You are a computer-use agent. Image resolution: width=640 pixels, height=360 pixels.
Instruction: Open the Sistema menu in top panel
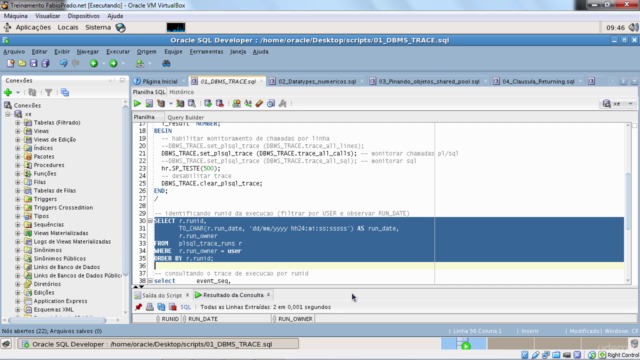coord(98,27)
